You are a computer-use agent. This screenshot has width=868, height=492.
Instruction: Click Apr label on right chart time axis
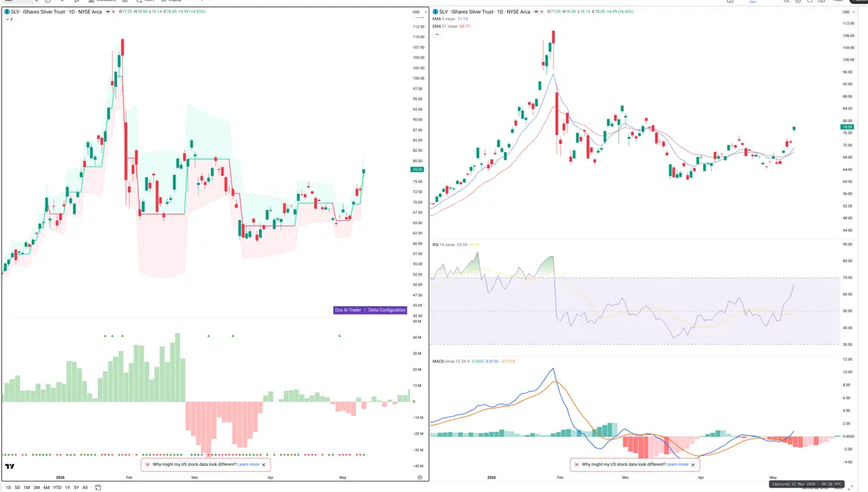[700, 478]
